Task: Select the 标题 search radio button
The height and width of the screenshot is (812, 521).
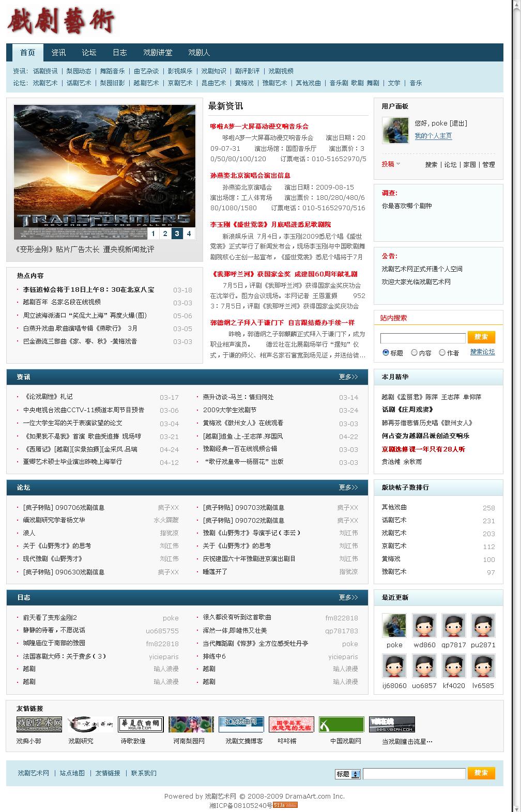Action: coord(386,352)
